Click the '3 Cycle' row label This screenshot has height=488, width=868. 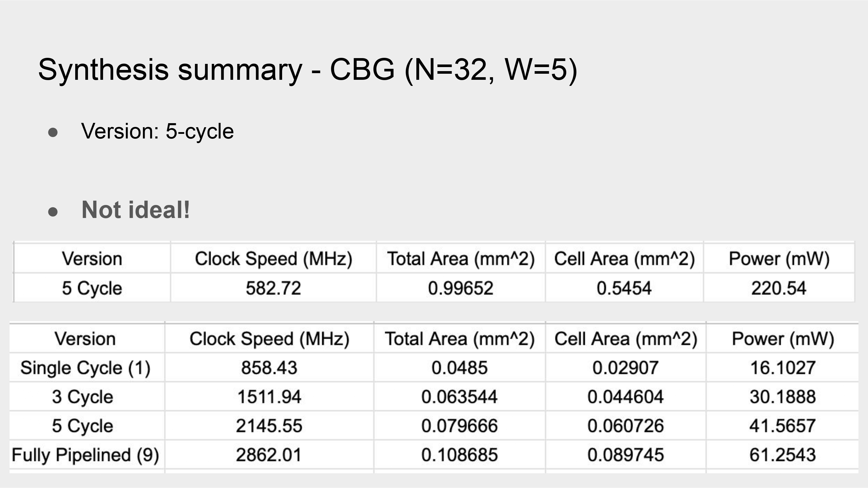82,397
